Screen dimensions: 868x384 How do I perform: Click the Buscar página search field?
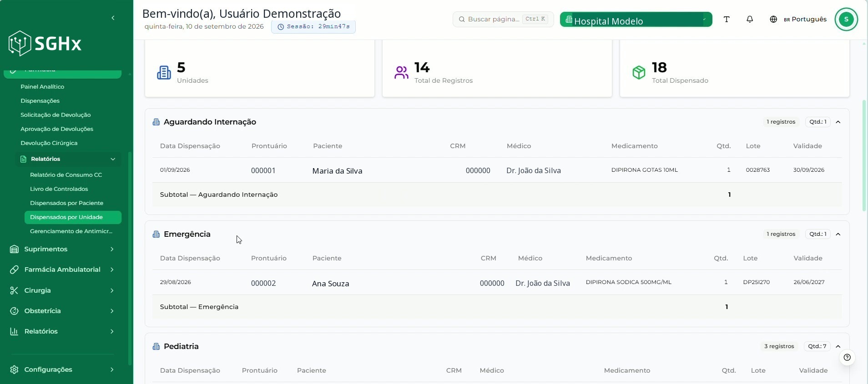point(503,19)
